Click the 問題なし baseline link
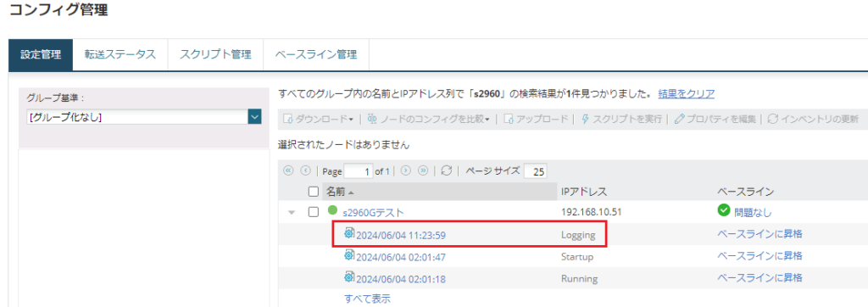 tap(753, 212)
